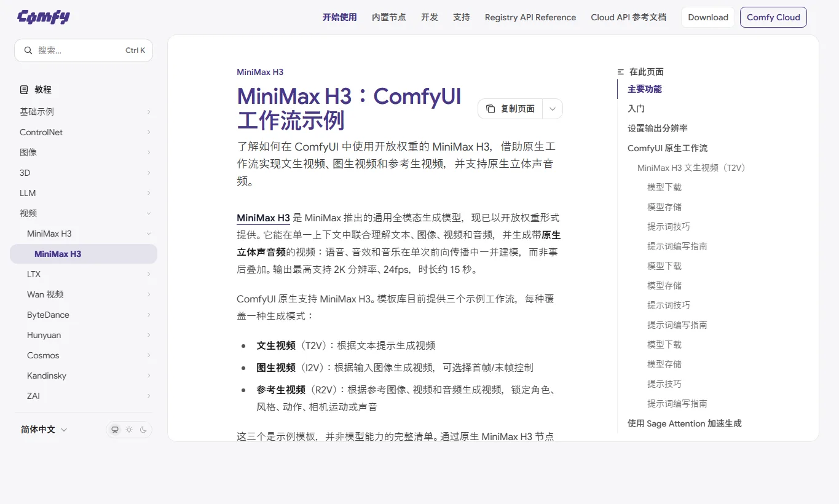Click the Download button
The width and height of the screenshot is (839, 504).
coord(708,17)
